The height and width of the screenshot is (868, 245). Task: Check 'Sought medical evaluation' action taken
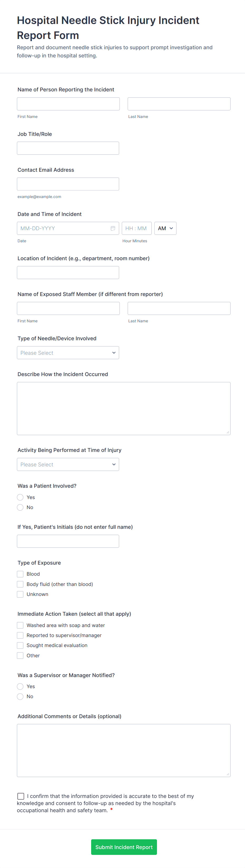[20, 645]
